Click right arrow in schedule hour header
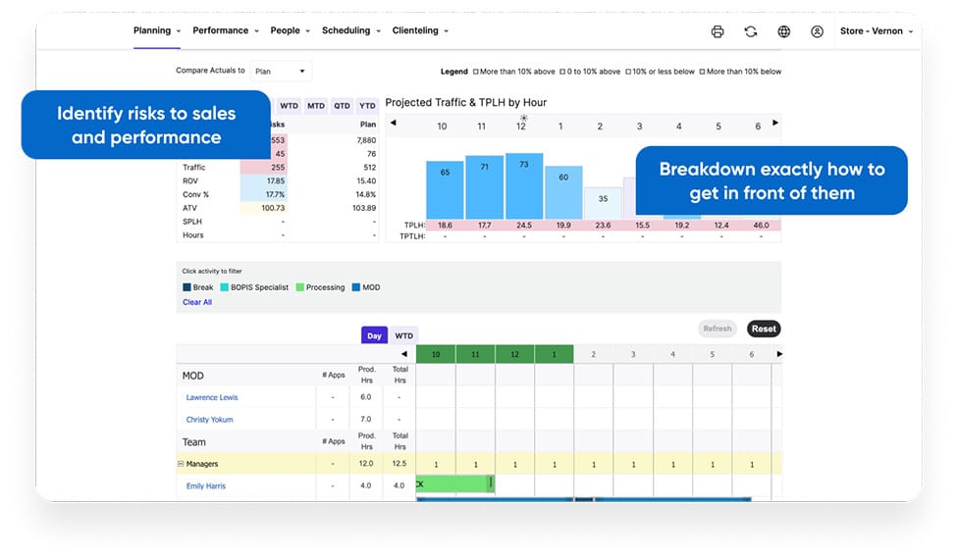 point(778,354)
